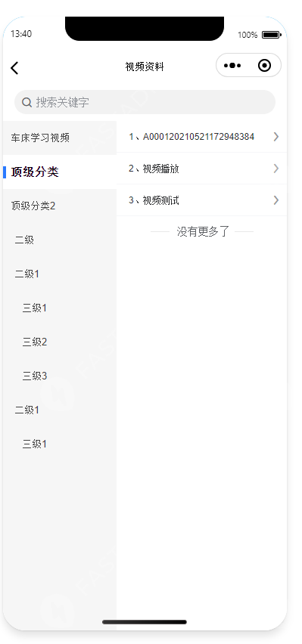Open the 视频测试 video entry
This screenshot has height=644, width=302.
[201, 200]
